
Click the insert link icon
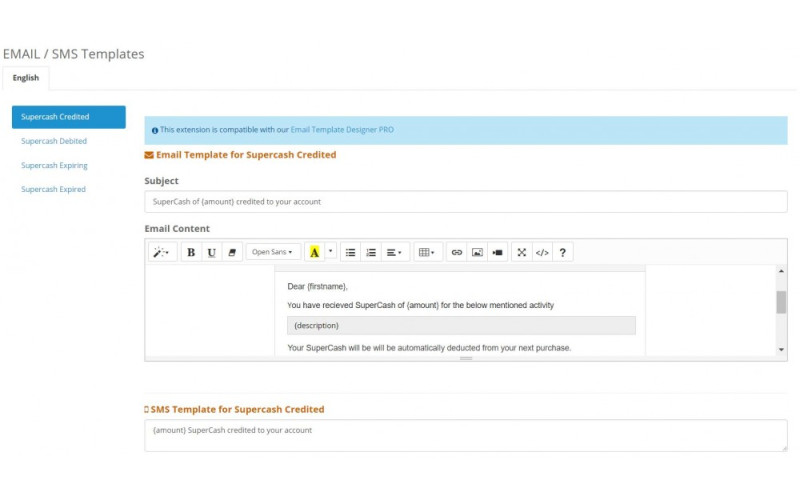point(456,253)
